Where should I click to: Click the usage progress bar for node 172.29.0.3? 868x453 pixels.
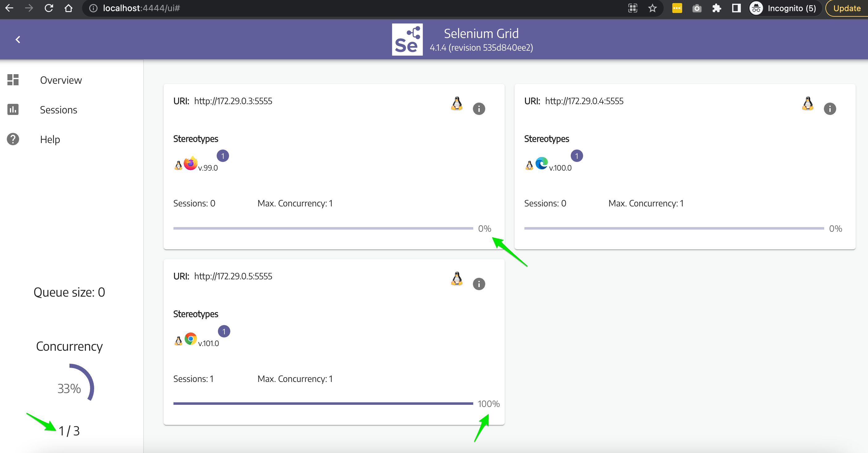(x=323, y=228)
